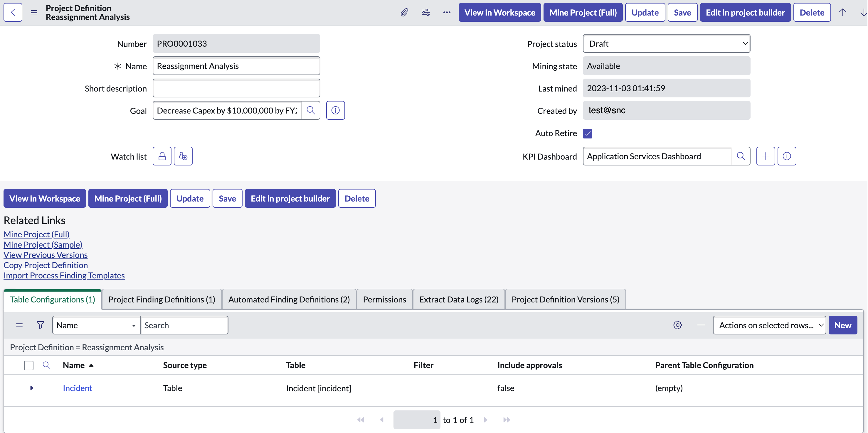Preview the Goal record info icon
The width and height of the screenshot is (868, 433).
(x=335, y=110)
